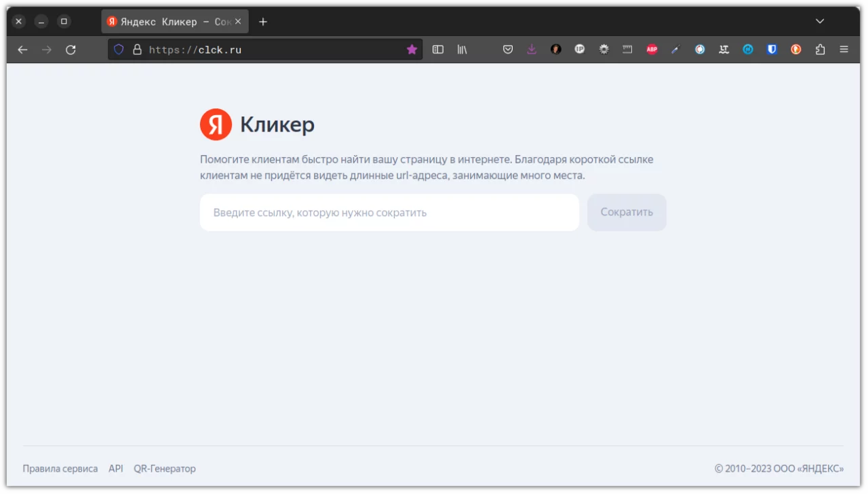Open the QR-Генератор link
The height and width of the screenshot is (494, 868).
coord(165,468)
